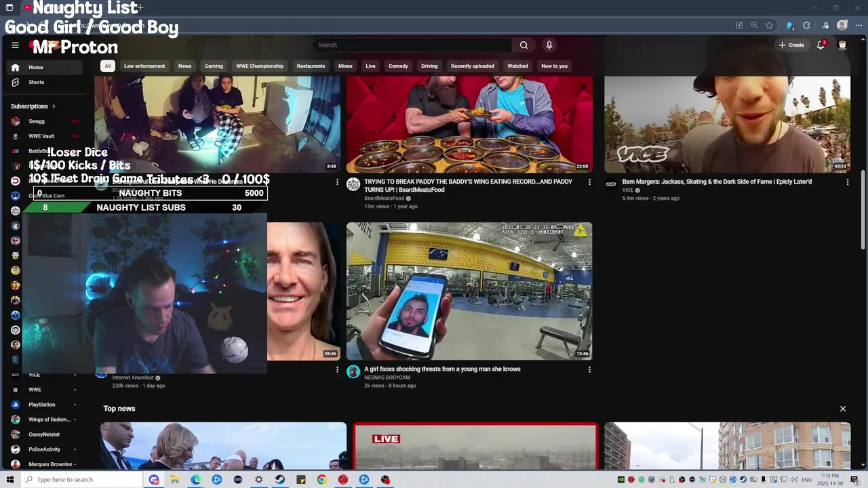Viewport: 868px width, 488px height.
Task: Select the New to you filter chip
Action: click(554, 66)
